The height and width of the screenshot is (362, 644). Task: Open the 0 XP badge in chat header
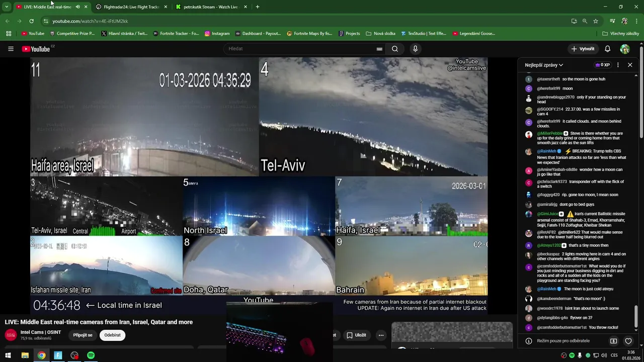pos(602,65)
